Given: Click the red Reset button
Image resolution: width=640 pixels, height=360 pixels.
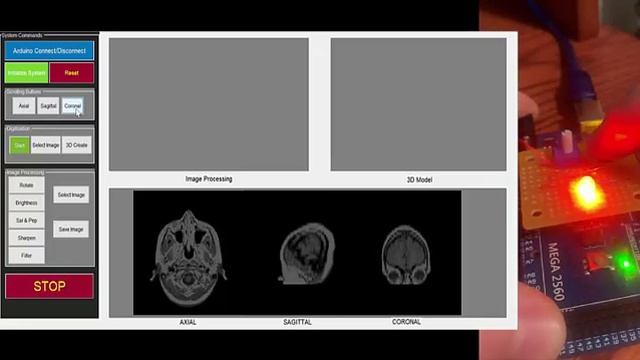Looking at the screenshot, I should point(71,73).
